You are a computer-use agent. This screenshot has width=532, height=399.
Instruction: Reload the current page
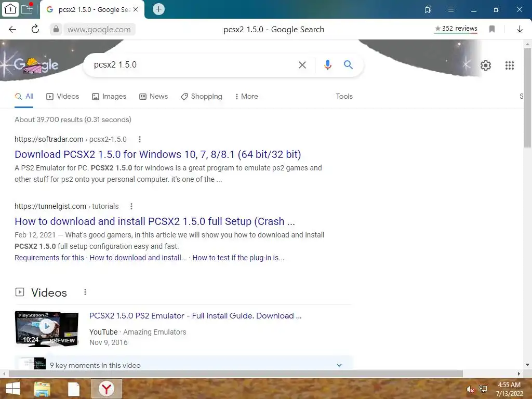pos(35,29)
